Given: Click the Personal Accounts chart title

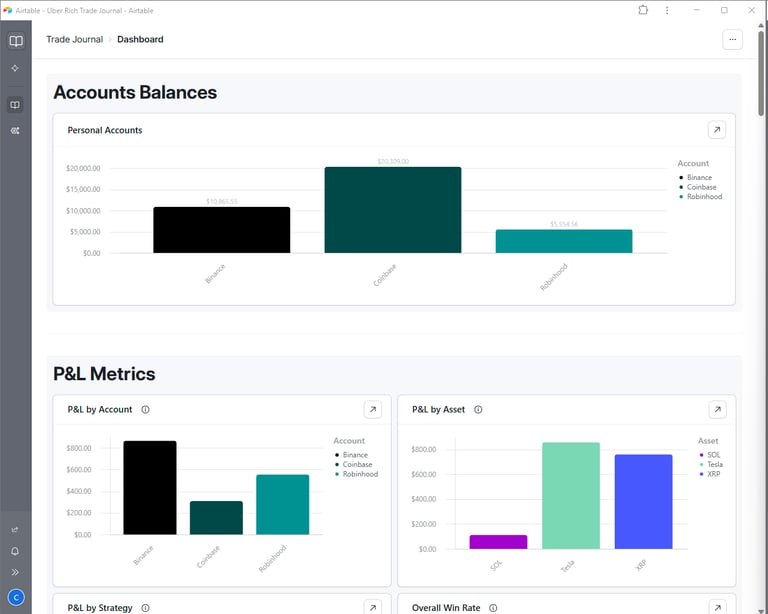Looking at the screenshot, I should (x=105, y=130).
